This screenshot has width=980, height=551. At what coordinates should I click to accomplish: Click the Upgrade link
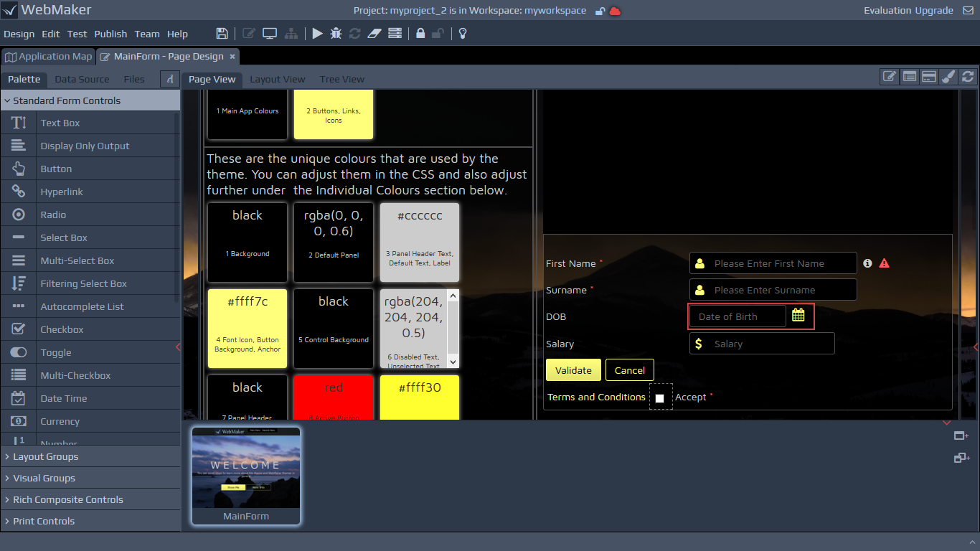[934, 11]
